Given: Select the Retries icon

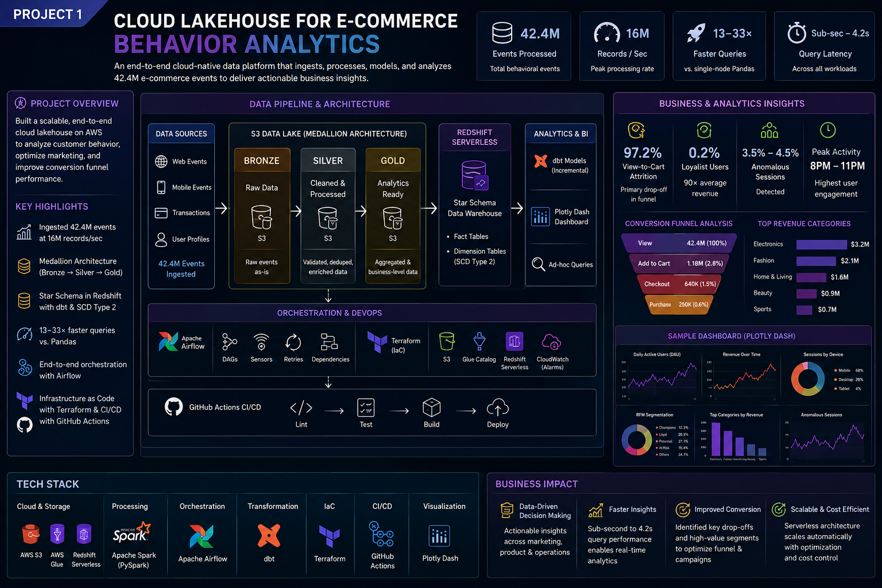Looking at the screenshot, I should point(293,342).
